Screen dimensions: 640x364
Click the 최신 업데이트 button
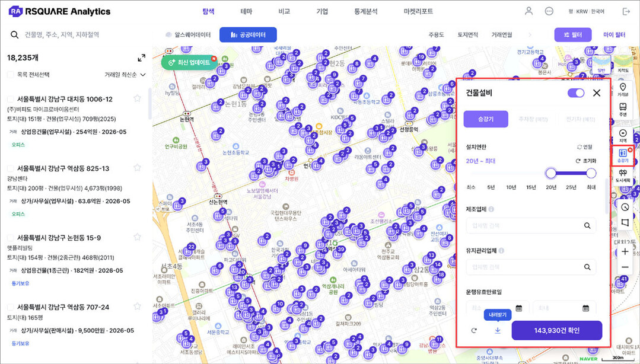coord(189,62)
